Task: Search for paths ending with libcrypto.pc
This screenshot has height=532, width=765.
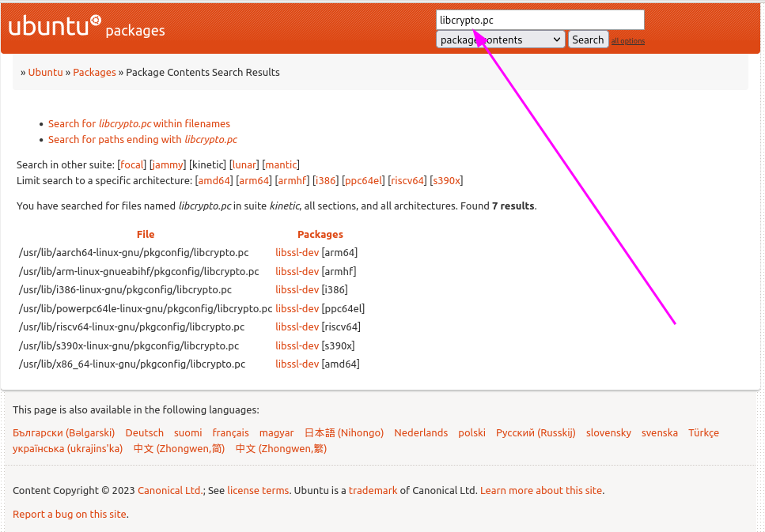Action: [x=142, y=139]
